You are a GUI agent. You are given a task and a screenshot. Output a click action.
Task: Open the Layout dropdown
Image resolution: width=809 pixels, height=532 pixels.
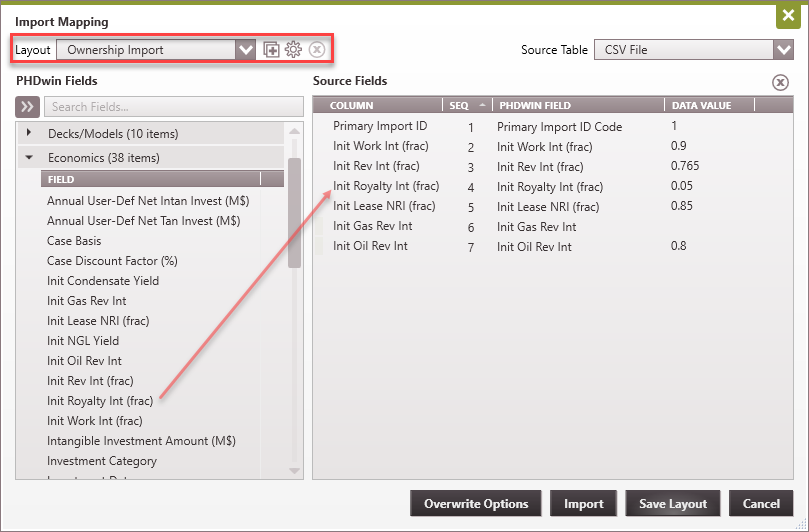(x=246, y=50)
